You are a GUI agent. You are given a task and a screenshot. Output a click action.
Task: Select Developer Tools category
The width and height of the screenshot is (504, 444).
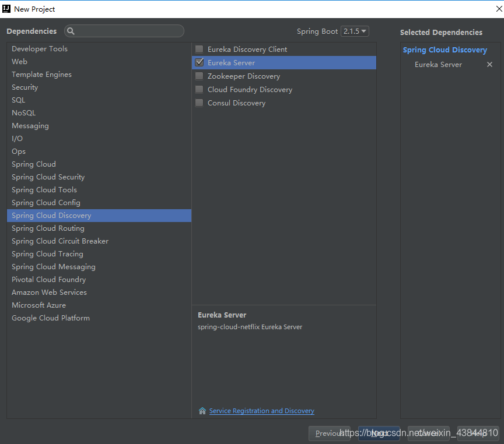click(99, 49)
